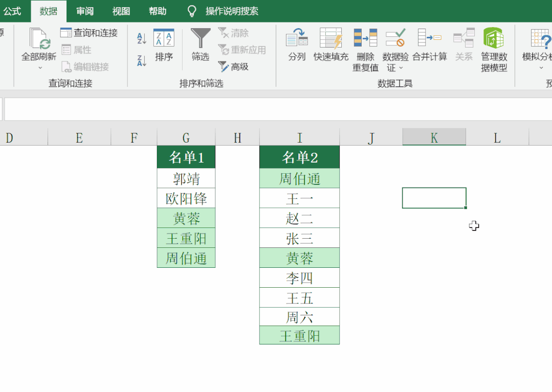Select the Data (数据) tab
Image resolution: width=552 pixels, height=392 pixels.
[x=49, y=11]
